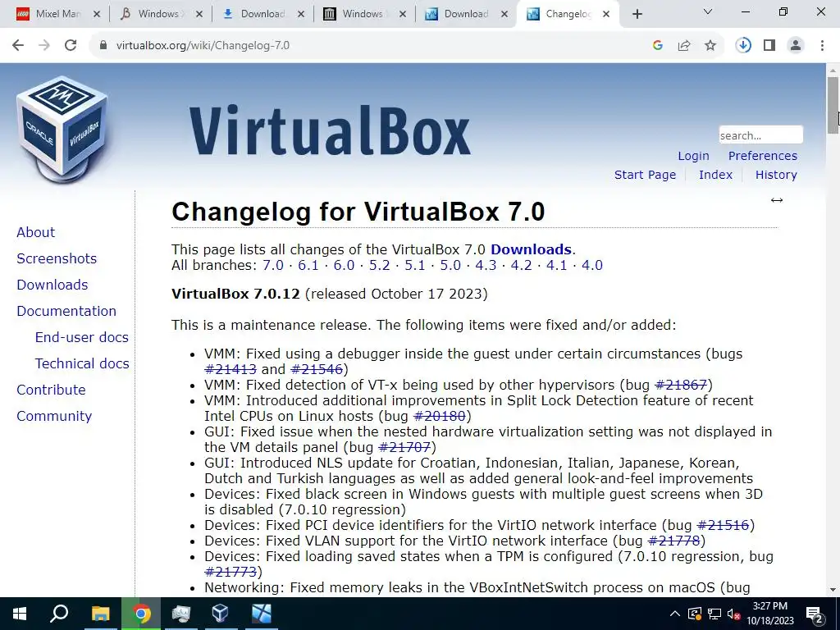840x630 pixels.
Task: Open the History link
Action: click(776, 175)
